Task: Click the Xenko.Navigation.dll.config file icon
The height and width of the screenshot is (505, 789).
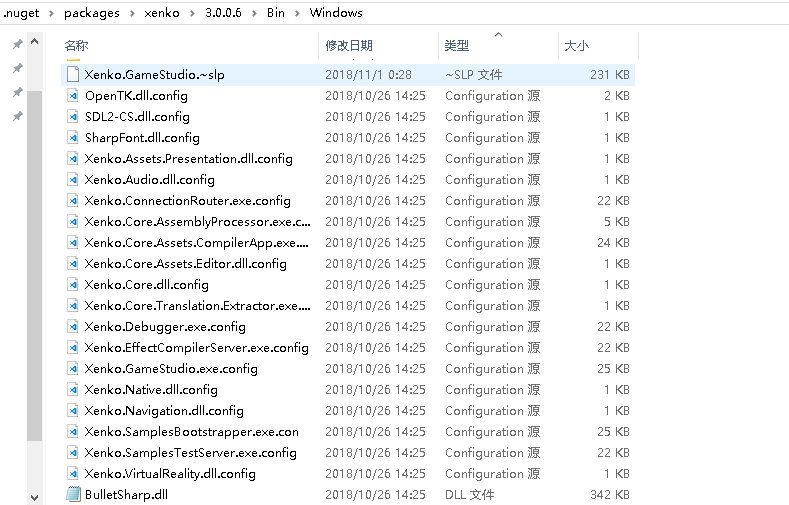Action: point(73,411)
